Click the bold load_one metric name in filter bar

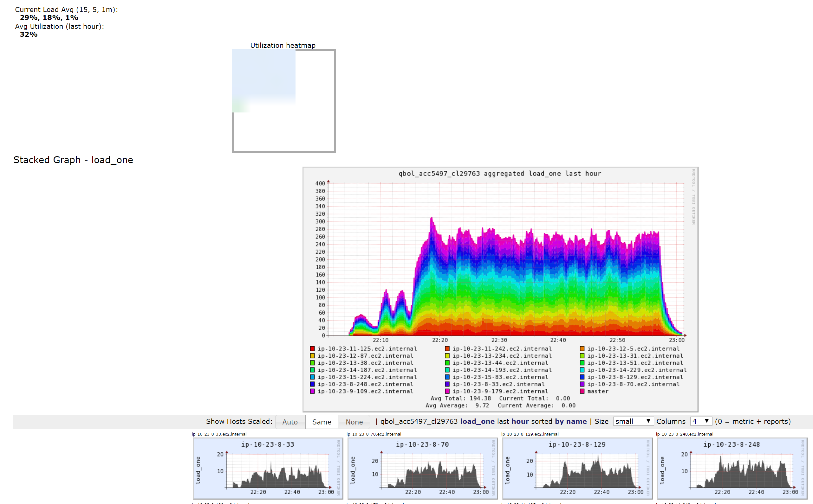pos(477,421)
